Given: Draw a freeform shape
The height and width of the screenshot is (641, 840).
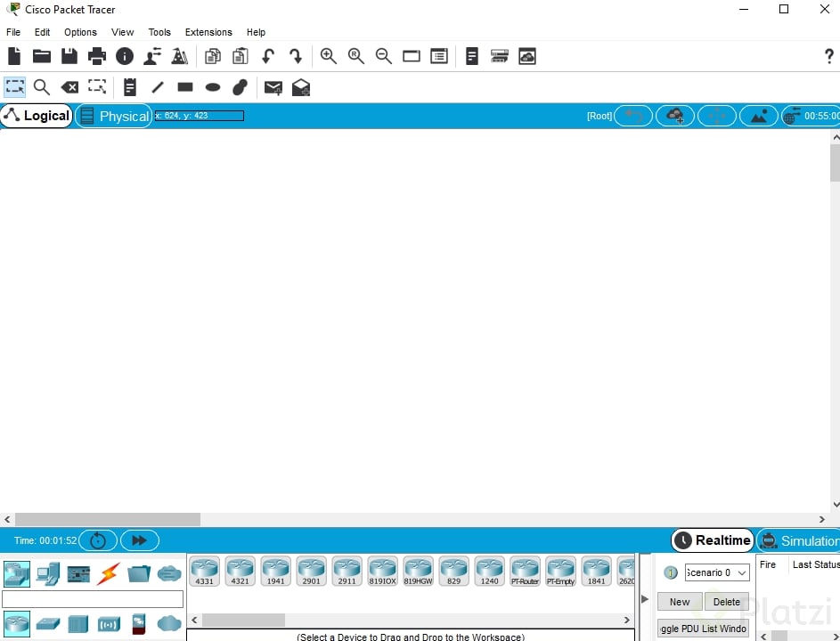Looking at the screenshot, I should pos(240,86).
